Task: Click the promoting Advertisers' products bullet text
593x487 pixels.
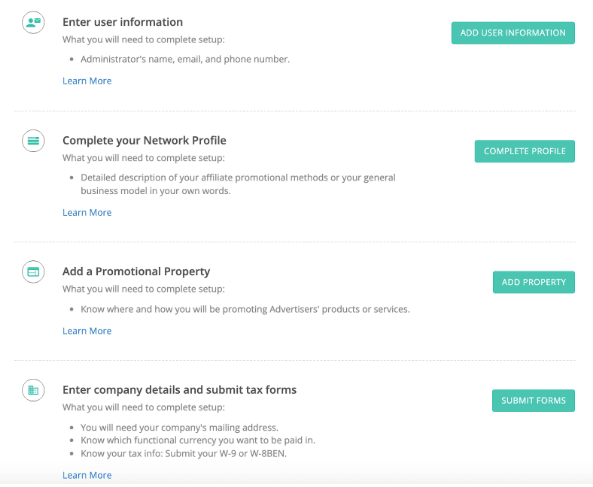Action: coord(245,309)
